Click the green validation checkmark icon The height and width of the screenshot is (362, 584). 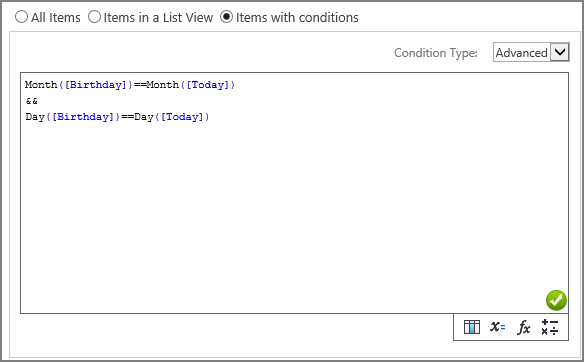556,300
